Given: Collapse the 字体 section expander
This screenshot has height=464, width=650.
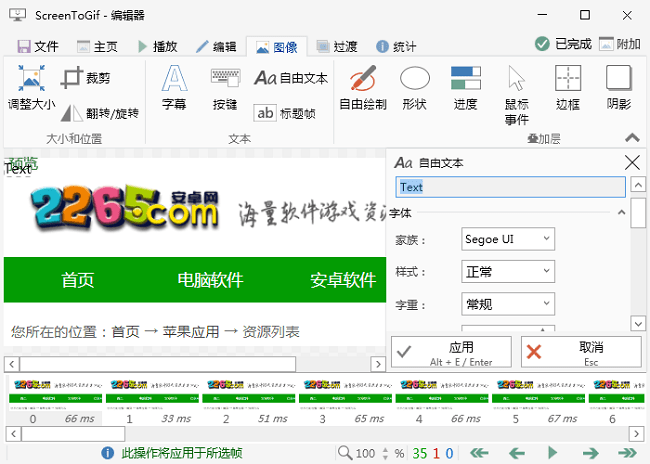Looking at the screenshot, I should pos(620,212).
